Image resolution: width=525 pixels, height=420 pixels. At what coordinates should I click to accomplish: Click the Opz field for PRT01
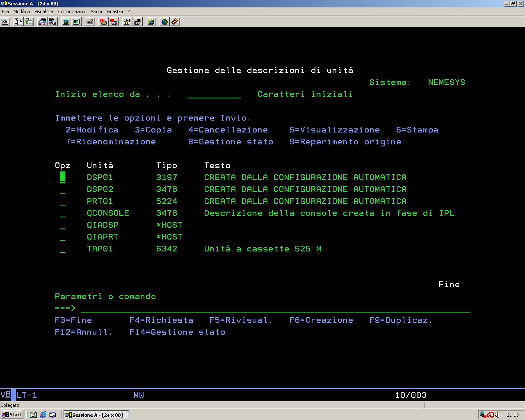coord(62,201)
